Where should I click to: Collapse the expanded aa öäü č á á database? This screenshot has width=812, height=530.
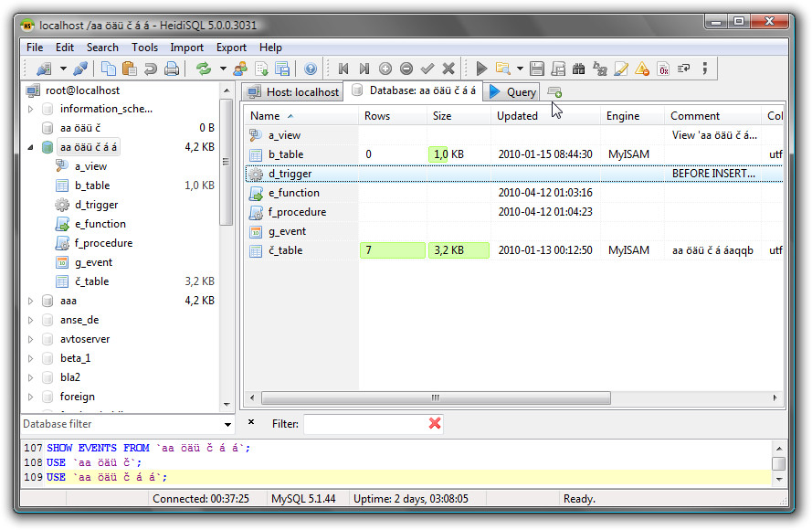point(30,147)
